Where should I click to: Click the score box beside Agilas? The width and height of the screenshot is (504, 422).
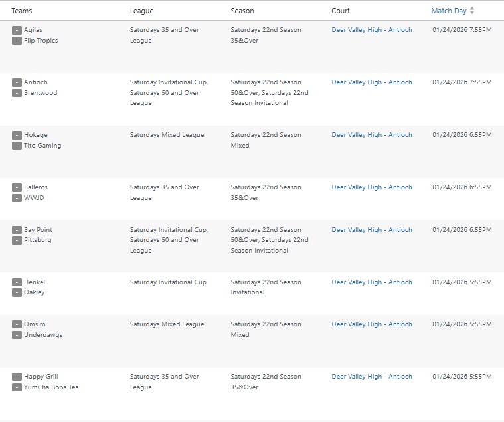pyautogui.click(x=17, y=30)
